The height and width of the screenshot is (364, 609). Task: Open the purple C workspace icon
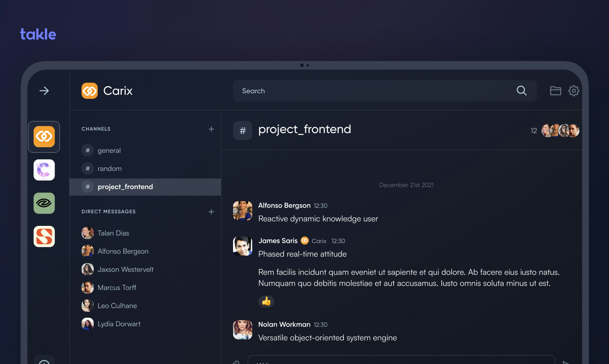(x=44, y=170)
